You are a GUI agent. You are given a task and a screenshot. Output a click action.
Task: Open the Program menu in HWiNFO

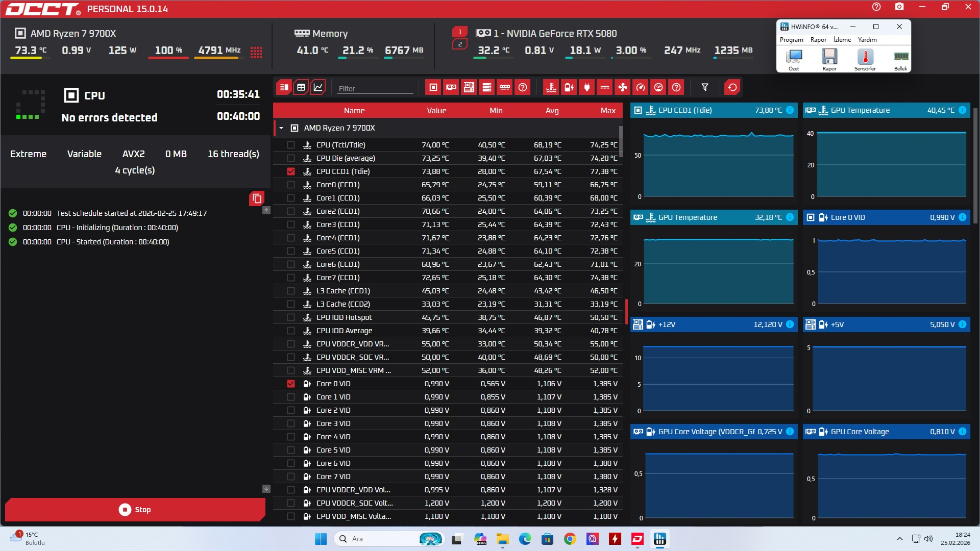coord(791,40)
